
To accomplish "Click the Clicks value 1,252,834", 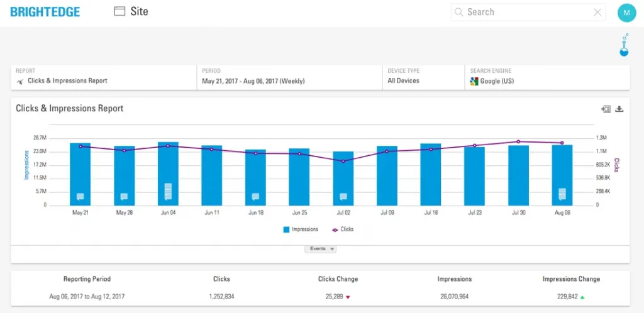I will (x=221, y=297).
